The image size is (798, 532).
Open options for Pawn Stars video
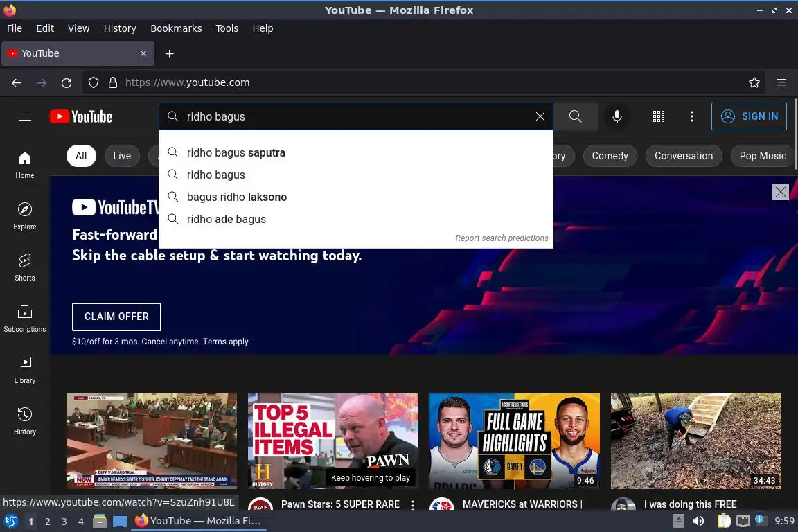point(413,504)
